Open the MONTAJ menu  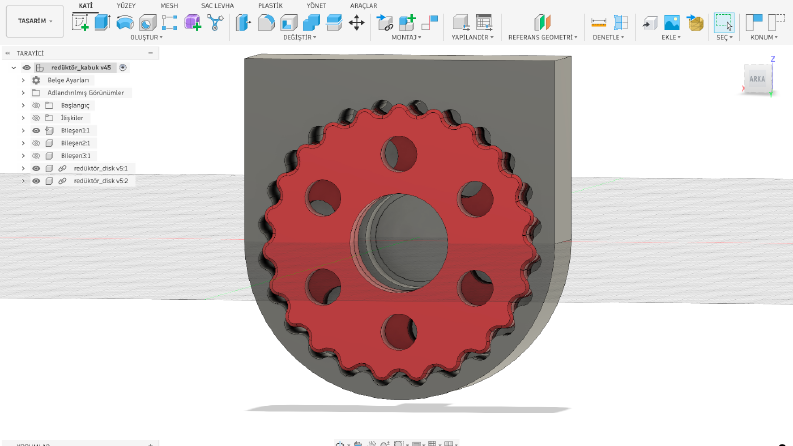click(406, 37)
